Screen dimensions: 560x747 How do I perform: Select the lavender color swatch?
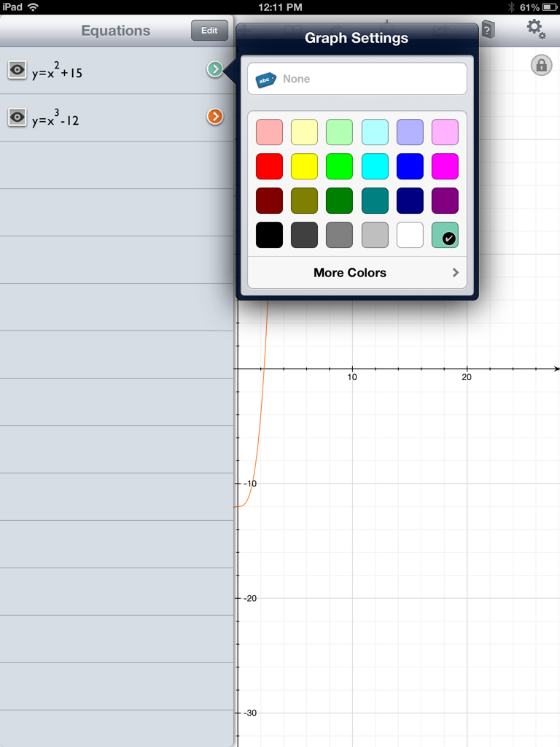tap(410, 132)
